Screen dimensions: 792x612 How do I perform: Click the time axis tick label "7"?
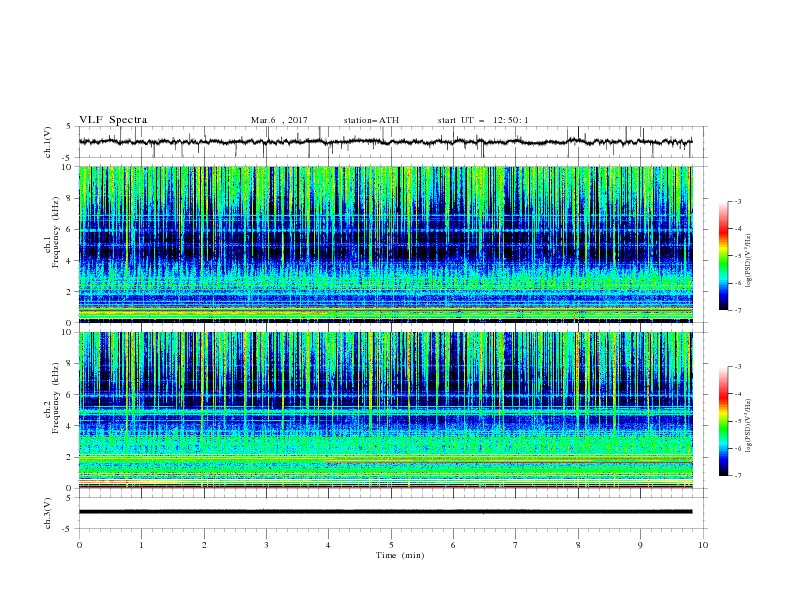tap(516, 545)
